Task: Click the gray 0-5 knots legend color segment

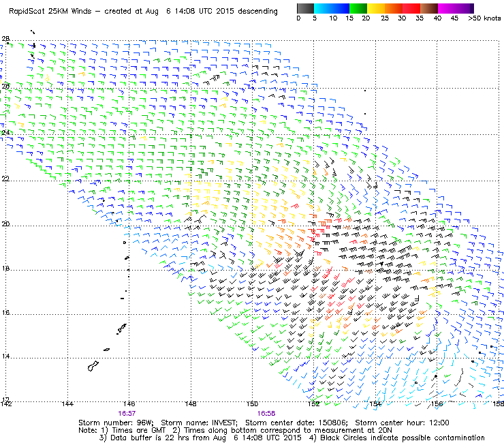Action: click(x=305, y=8)
